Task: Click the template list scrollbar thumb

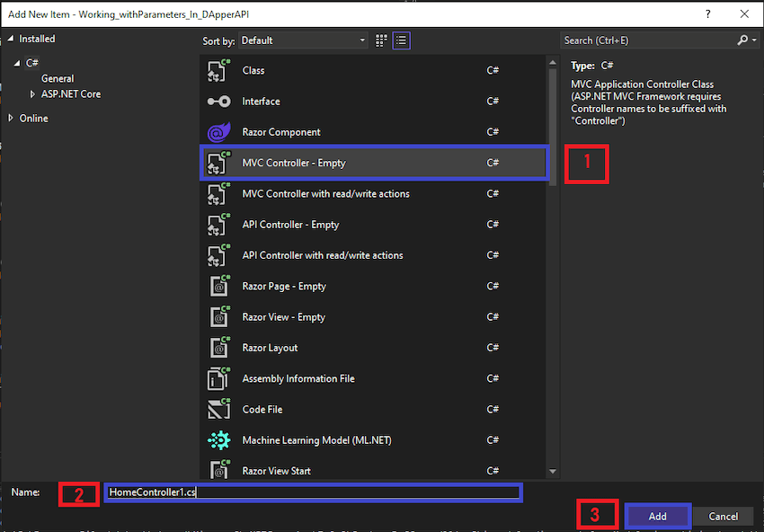Action: (553, 127)
